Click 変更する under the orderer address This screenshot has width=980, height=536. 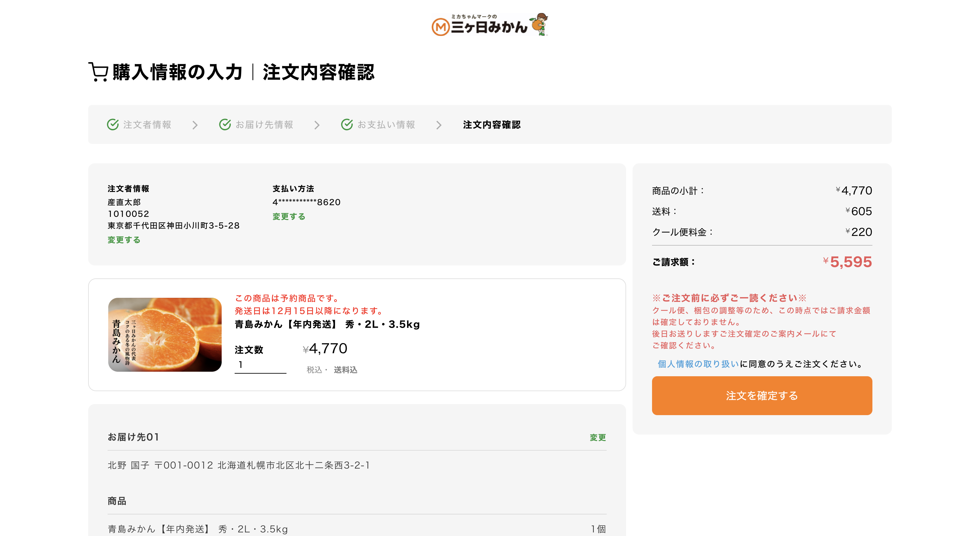point(123,240)
